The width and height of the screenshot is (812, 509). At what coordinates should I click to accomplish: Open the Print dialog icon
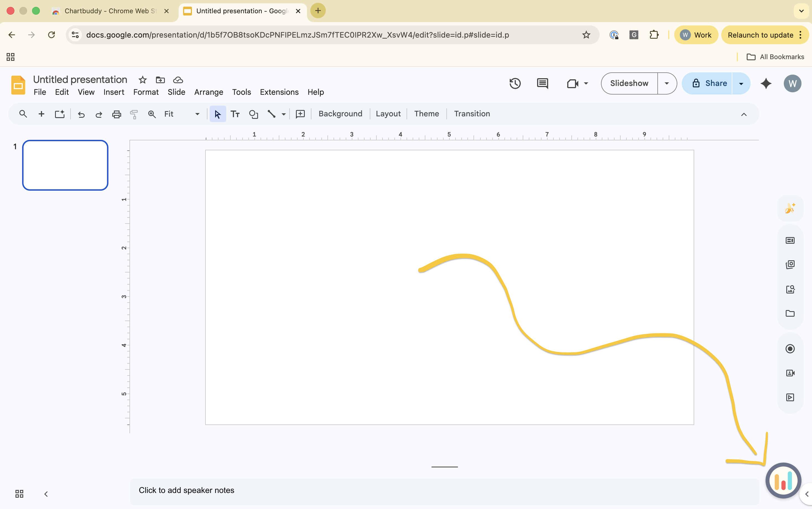116,114
